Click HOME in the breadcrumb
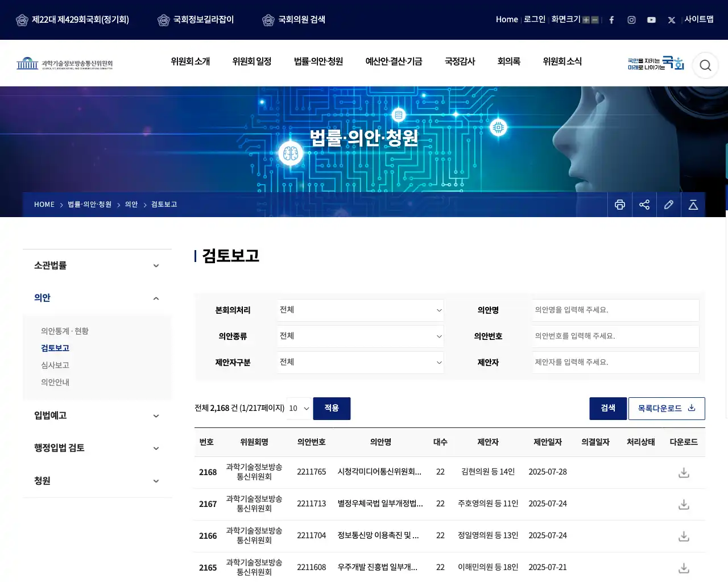728x582 pixels. [44, 205]
